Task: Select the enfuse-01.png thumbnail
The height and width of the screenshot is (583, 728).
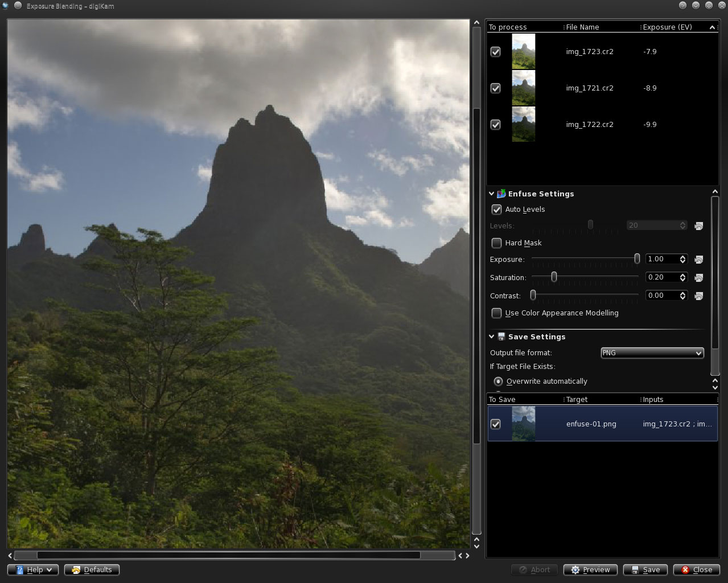Action: click(524, 424)
